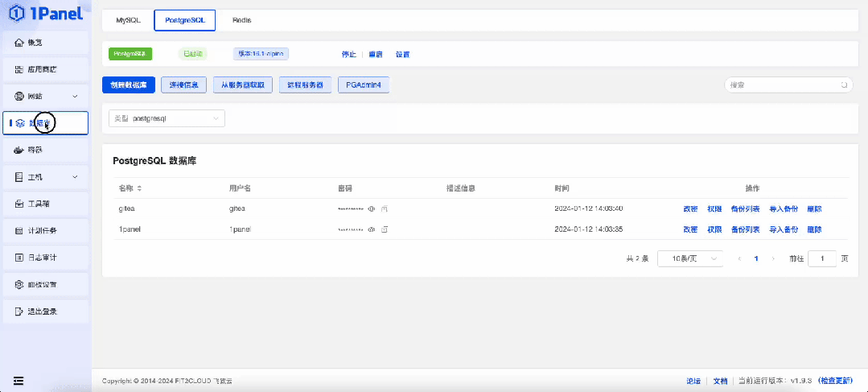This screenshot has width=868, height=392.
Task: Click the 1Panel logo
Action: [46, 12]
